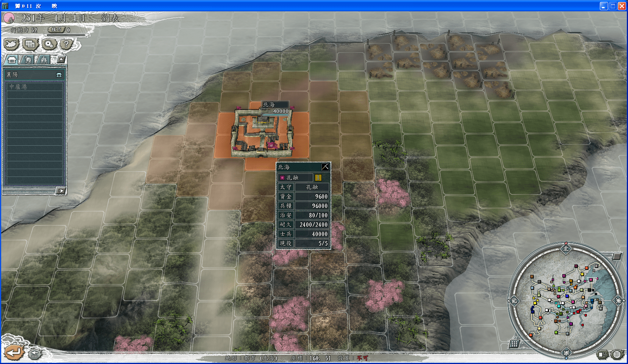Maximize the game window
This screenshot has width=628, height=364.
(613, 6)
